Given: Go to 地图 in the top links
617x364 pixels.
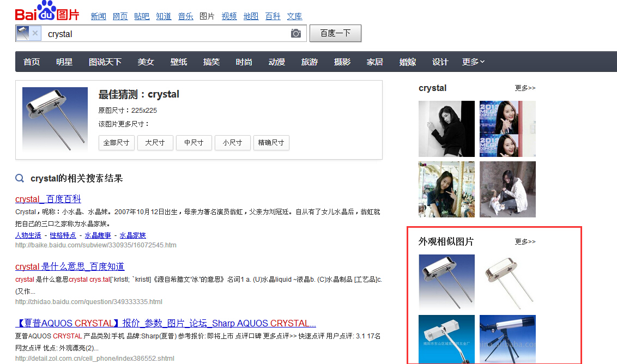Looking at the screenshot, I should tap(251, 16).
